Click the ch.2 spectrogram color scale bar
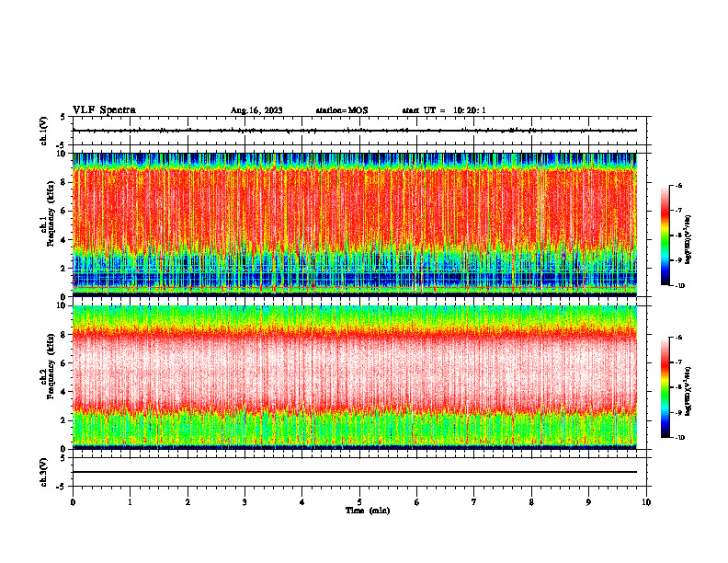Image resolution: width=728 pixels, height=563 pixels. 665,387
